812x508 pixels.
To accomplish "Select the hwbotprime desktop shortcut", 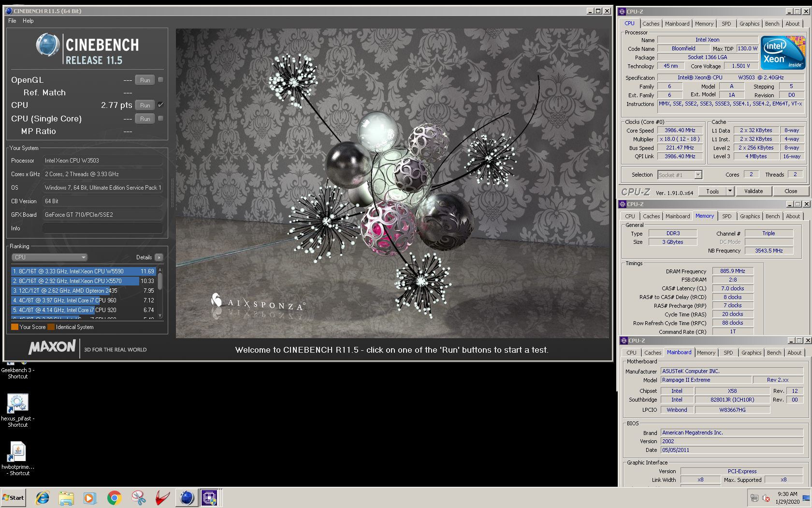I will coord(18,459).
